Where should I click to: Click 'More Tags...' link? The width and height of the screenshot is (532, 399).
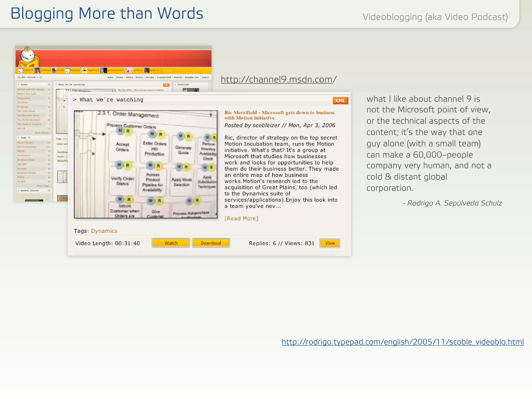44,186
